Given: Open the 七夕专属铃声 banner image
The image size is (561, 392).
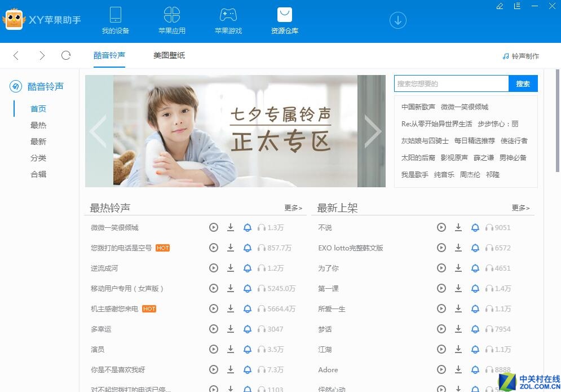Looking at the screenshot, I should [x=235, y=131].
